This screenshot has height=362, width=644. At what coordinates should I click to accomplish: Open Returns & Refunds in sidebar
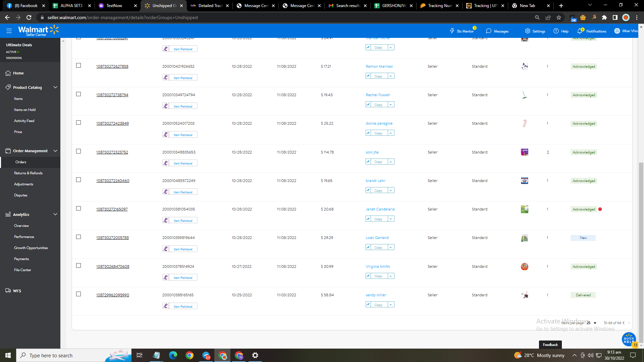point(28,173)
